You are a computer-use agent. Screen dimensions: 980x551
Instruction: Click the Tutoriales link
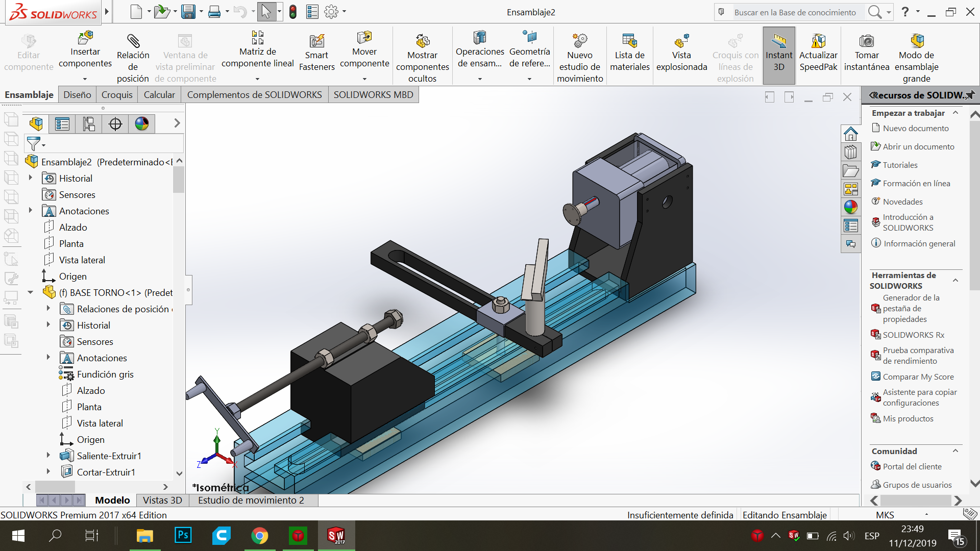pos(900,165)
